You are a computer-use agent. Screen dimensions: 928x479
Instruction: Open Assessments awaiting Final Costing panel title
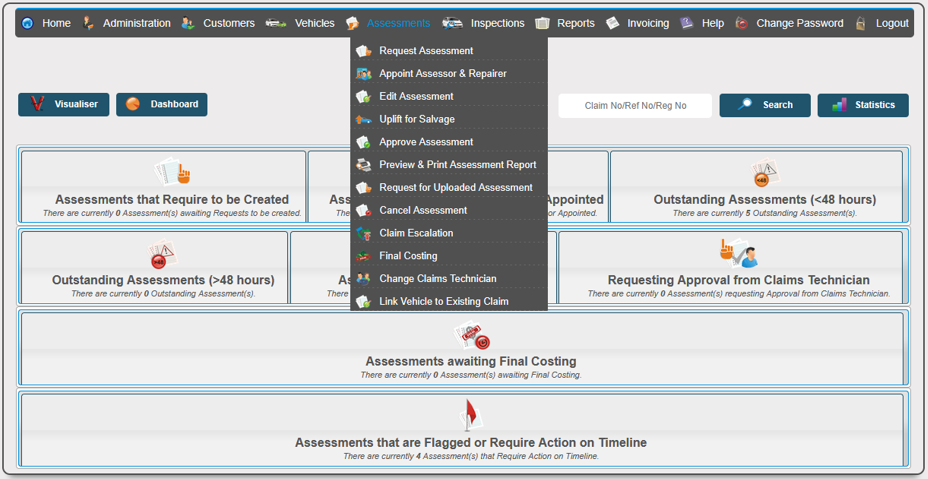471,361
